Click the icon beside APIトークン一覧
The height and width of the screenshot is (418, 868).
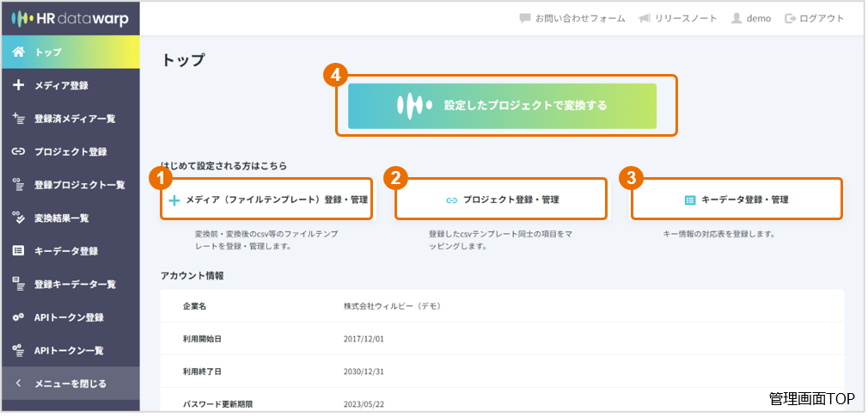click(x=19, y=350)
